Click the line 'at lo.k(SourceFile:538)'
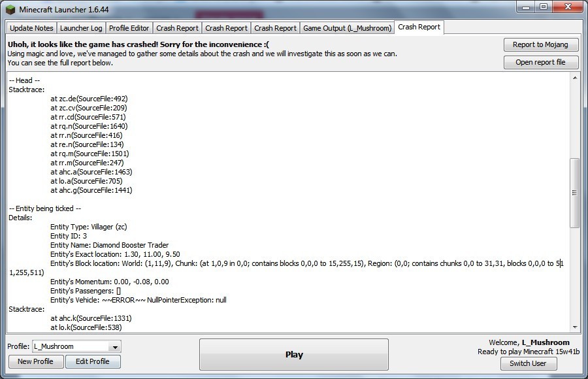 (86, 327)
